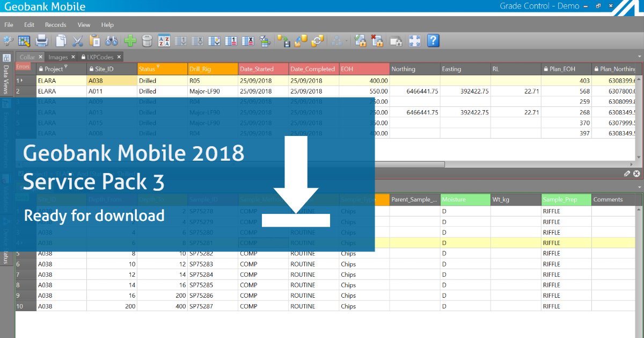
Task: Click the synchronize database icon
Action: (x=318, y=40)
